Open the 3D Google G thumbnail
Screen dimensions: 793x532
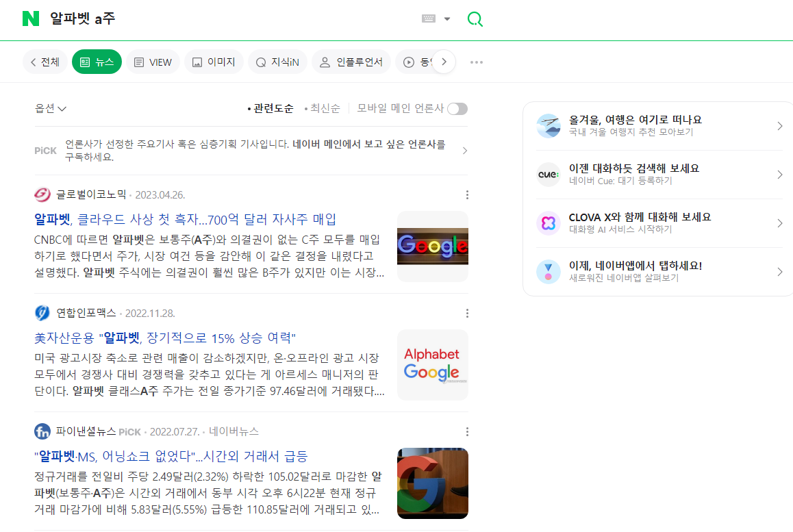click(x=432, y=483)
